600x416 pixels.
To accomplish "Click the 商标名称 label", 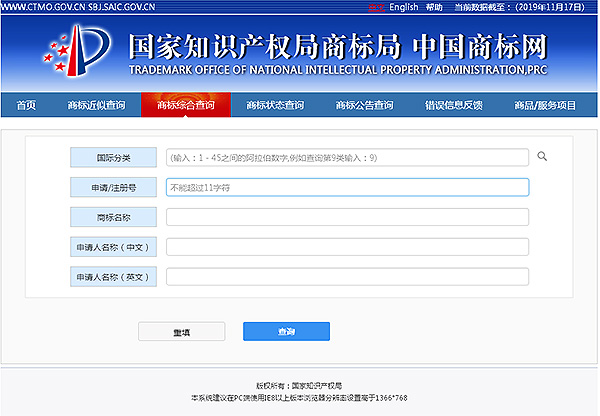I will pos(113,217).
